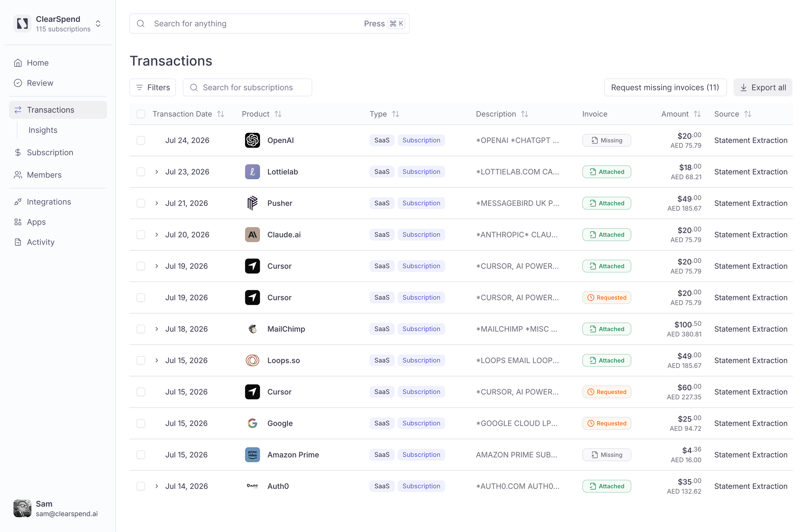Viewport: 807px width, 532px height.
Task: Open Activity in sidebar
Action: tap(58, 242)
